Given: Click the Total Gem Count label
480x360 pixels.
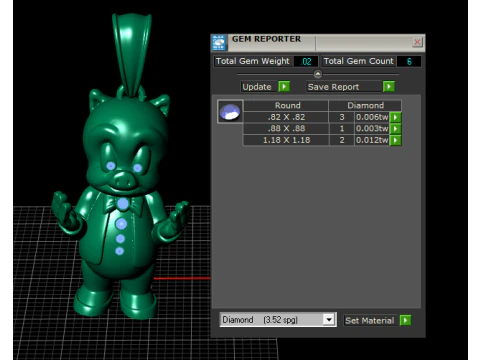Looking at the screenshot, I should pyautogui.click(x=359, y=61).
